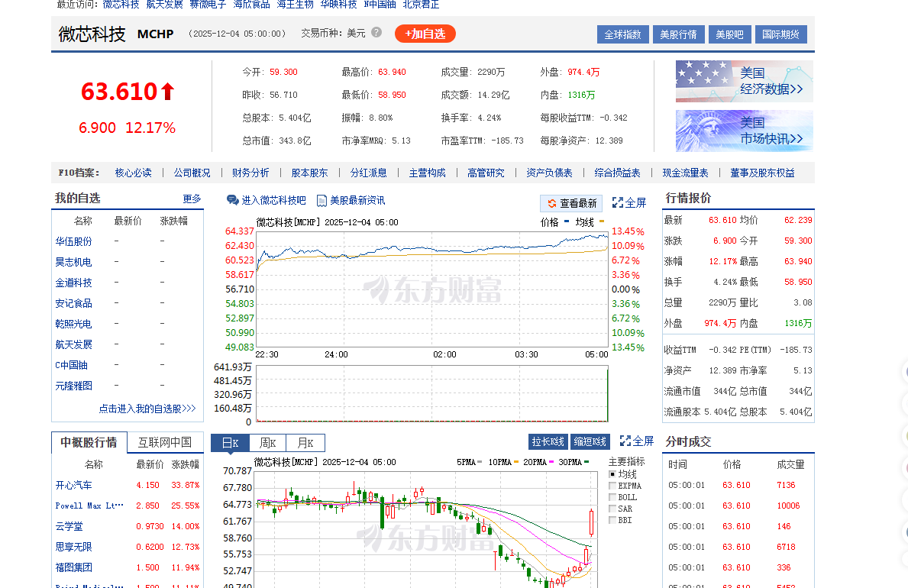Open 公司概况 in F10 menu

click(192, 173)
